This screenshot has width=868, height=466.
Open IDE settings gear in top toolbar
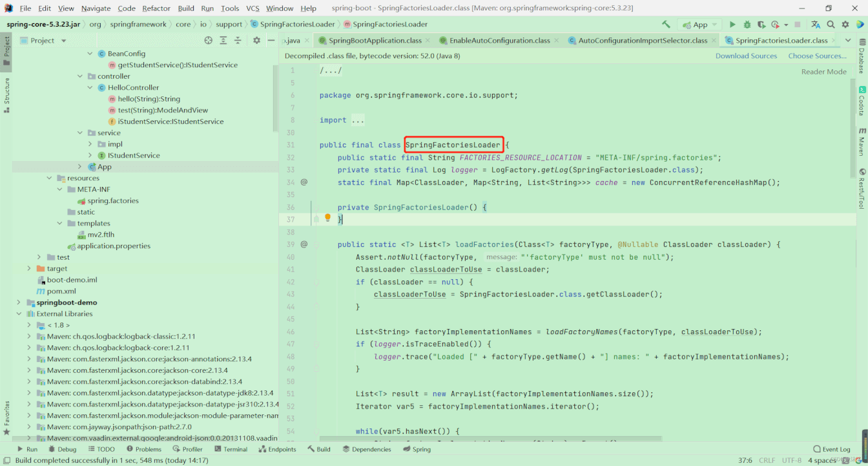click(845, 25)
